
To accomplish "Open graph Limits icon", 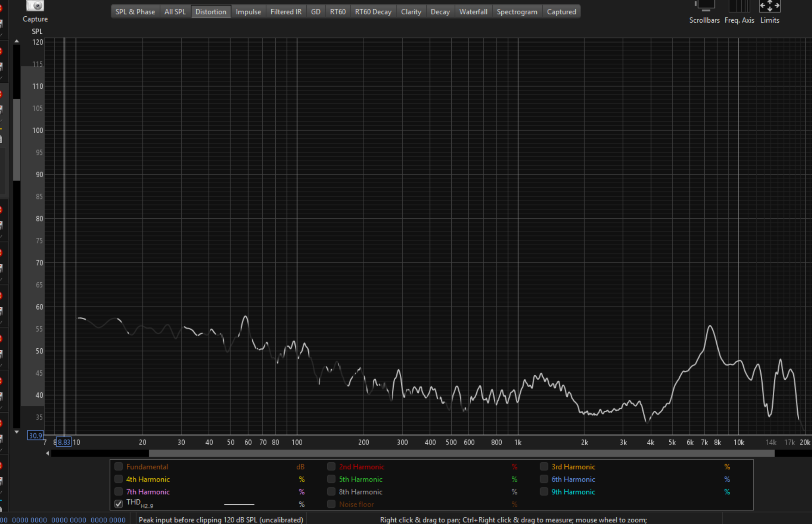I will 769,6.
